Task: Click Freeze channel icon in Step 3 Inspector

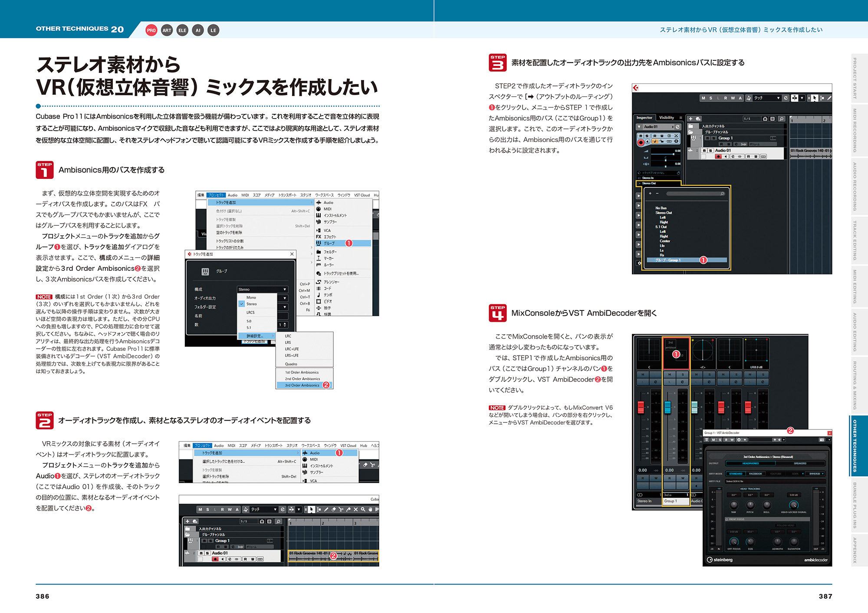Action: click(676, 141)
